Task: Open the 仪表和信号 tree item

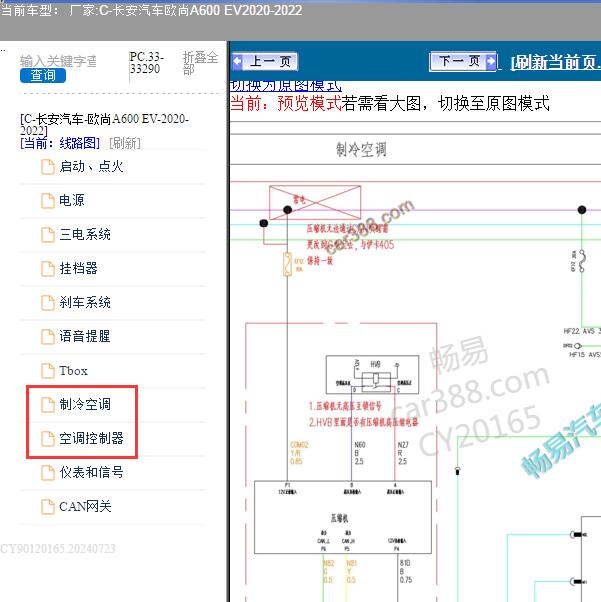Action: (x=91, y=472)
